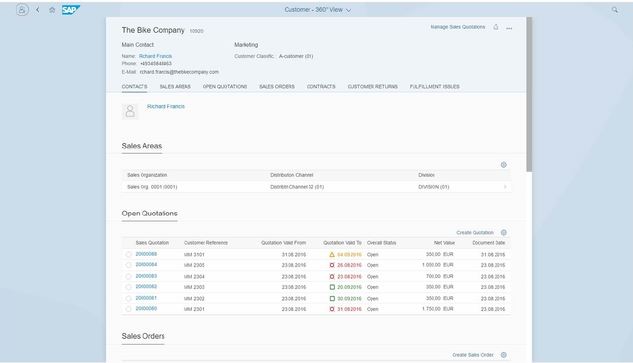Click the Sales Quotation column header

point(152,243)
